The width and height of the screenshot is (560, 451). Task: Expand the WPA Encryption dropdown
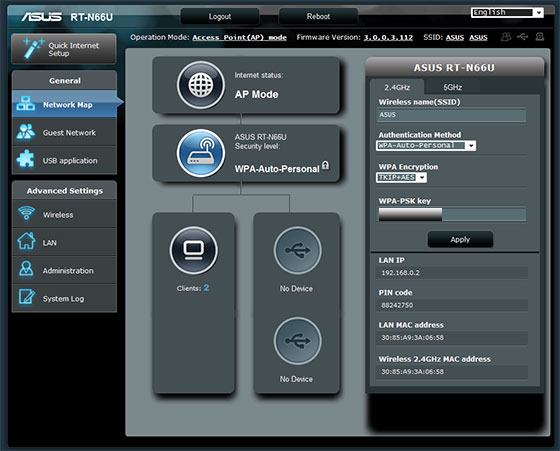[x=401, y=177]
